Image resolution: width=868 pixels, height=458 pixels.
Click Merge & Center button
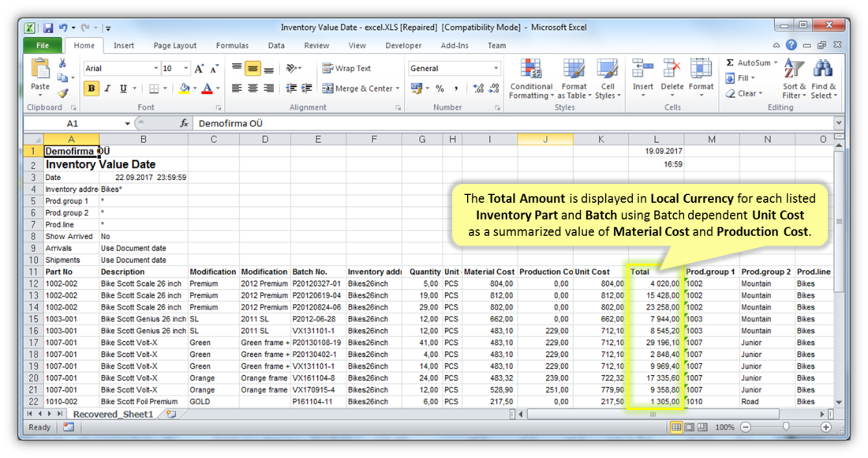pyautogui.click(x=357, y=88)
